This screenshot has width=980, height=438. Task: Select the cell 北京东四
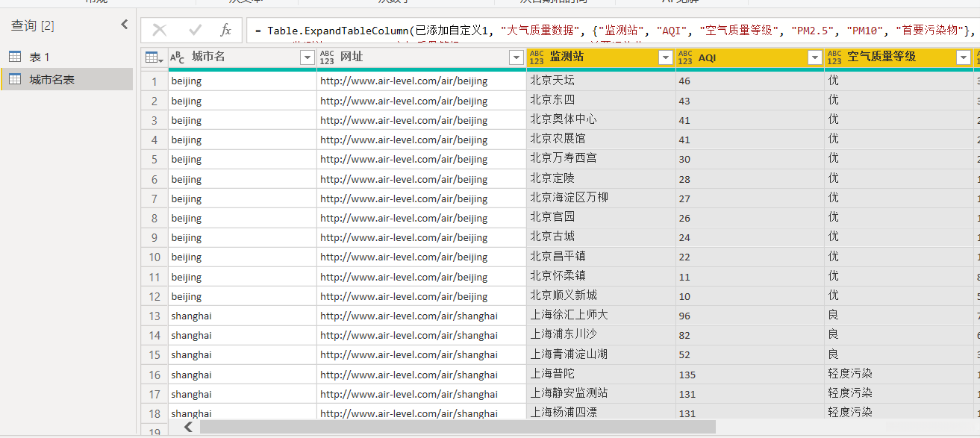click(601, 100)
